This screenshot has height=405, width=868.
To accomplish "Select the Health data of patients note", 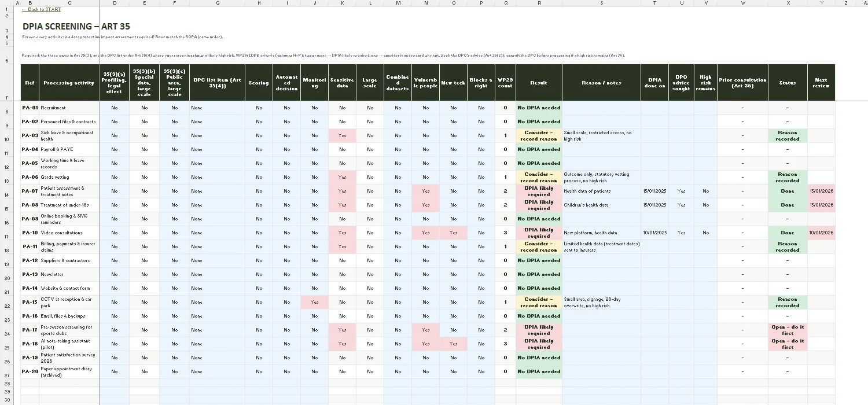I will 602,192.
